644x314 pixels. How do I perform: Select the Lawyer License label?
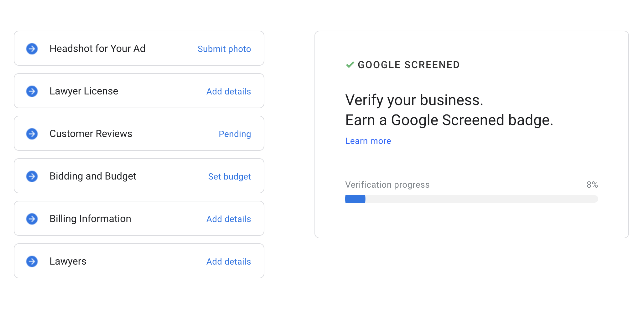click(x=84, y=91)
